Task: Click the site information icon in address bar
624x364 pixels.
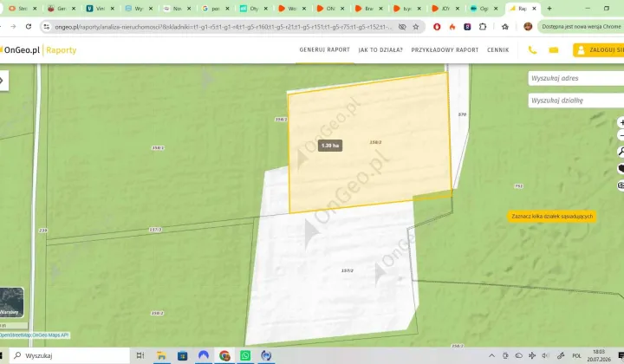Action: [47, 27]
